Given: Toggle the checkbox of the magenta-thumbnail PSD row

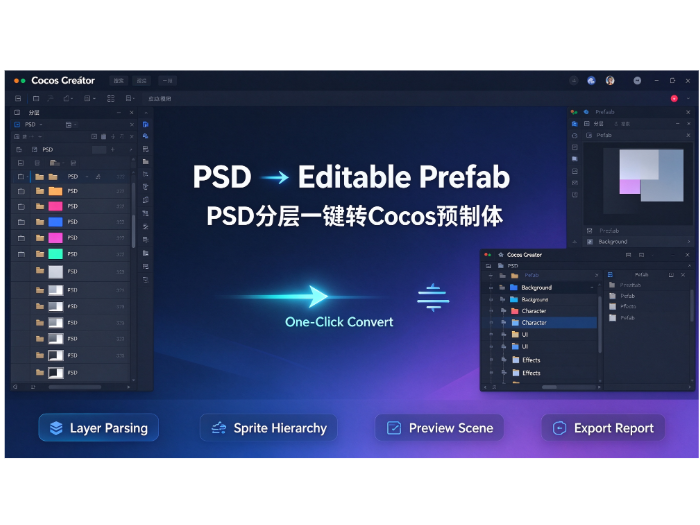Looking at the screenshot, I should pos(21,238).
